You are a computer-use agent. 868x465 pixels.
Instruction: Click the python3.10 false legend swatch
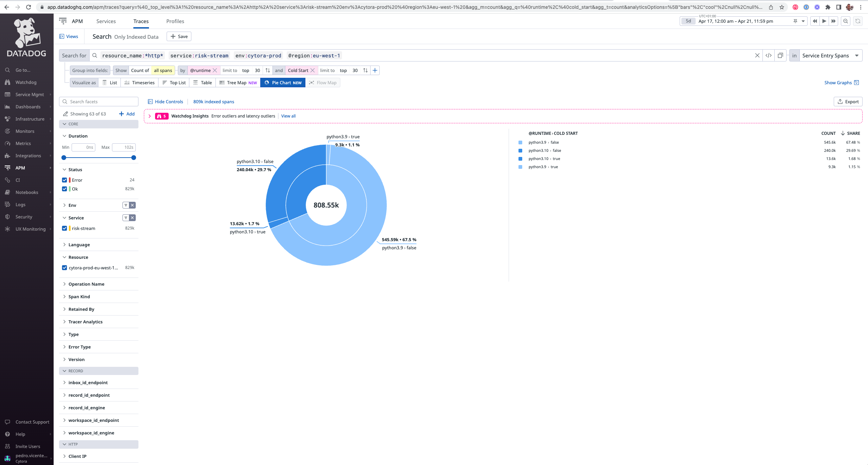tap(520, 150)
